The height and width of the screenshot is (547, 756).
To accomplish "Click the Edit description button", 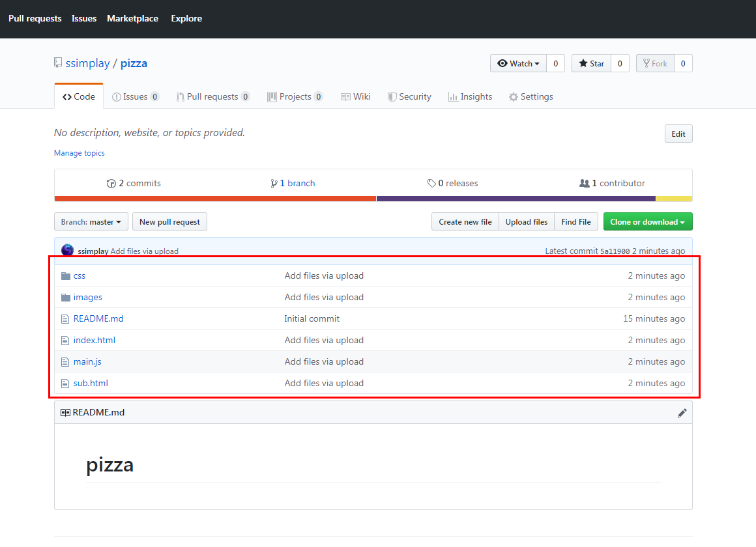I will click(678, 134).
